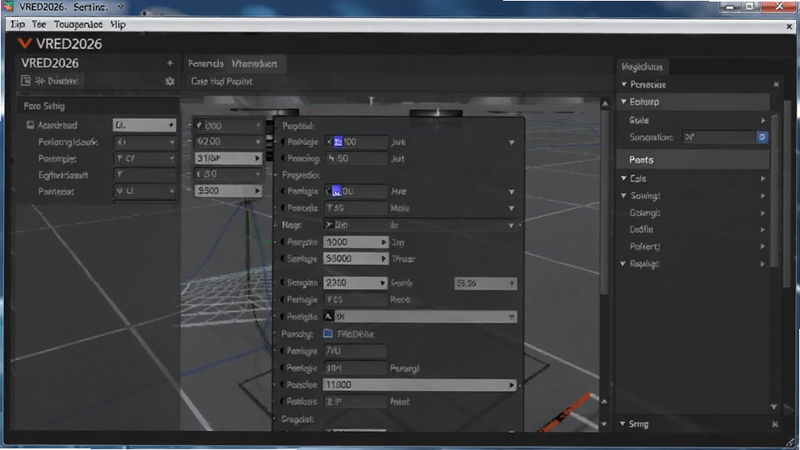Screen dimensions: 800x450
Task: Click the orange VRED logo icon
Action: (x=24, y=44)
